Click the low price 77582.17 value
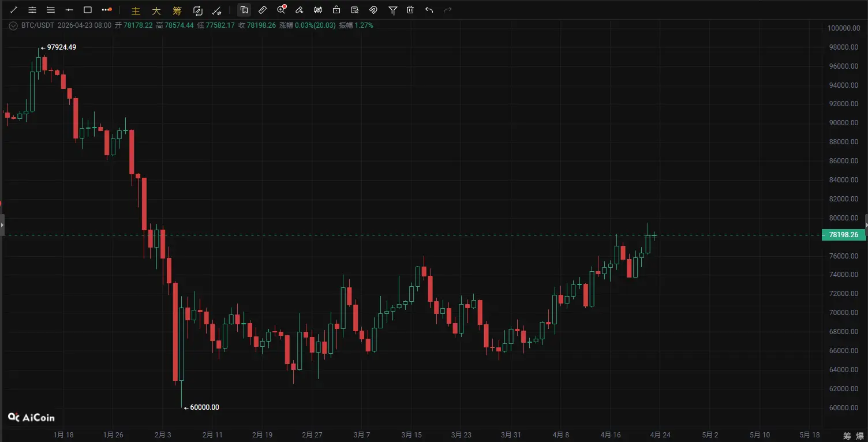 pos(220,25)
